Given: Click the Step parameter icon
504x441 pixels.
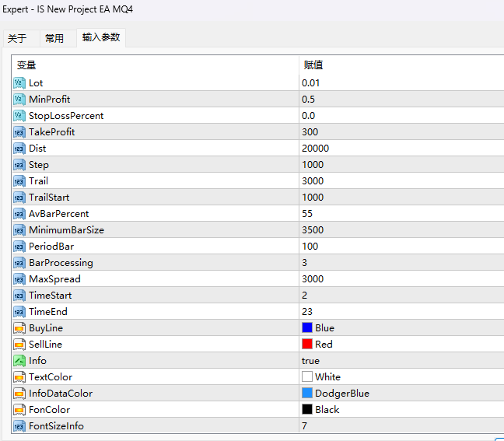Looking at the screenshot, I should click(19, 165).
